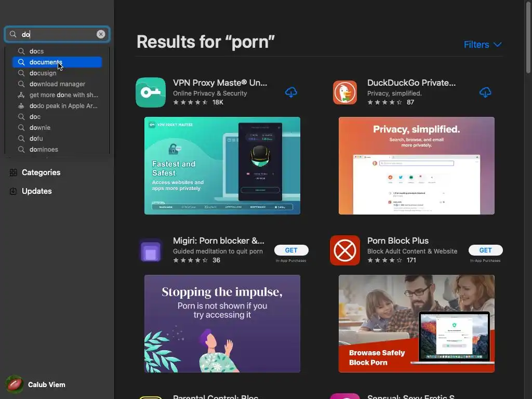Click GET for Porn Block Plus
The image size is (532, 399).
click(x=485, y=250)
